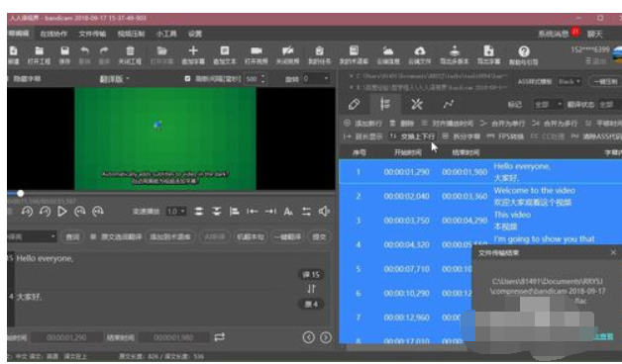Move the video progress slider handle
Screen dimensions: 622x364
(20, 193)
